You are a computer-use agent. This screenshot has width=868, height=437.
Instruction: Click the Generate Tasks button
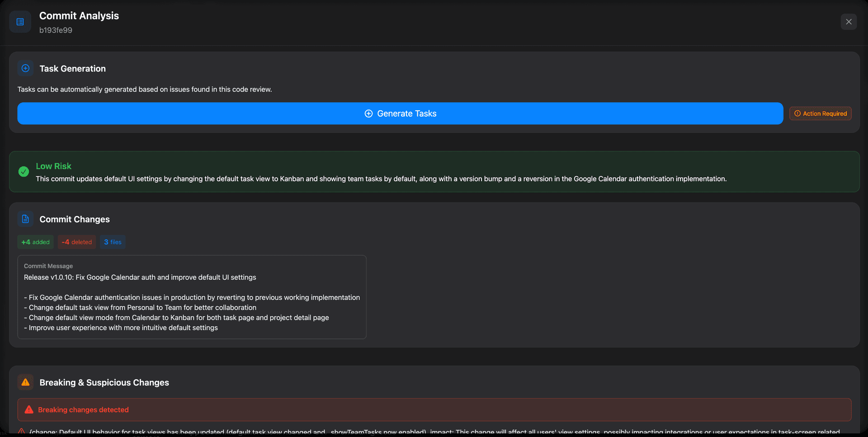(x=400, y=113)
